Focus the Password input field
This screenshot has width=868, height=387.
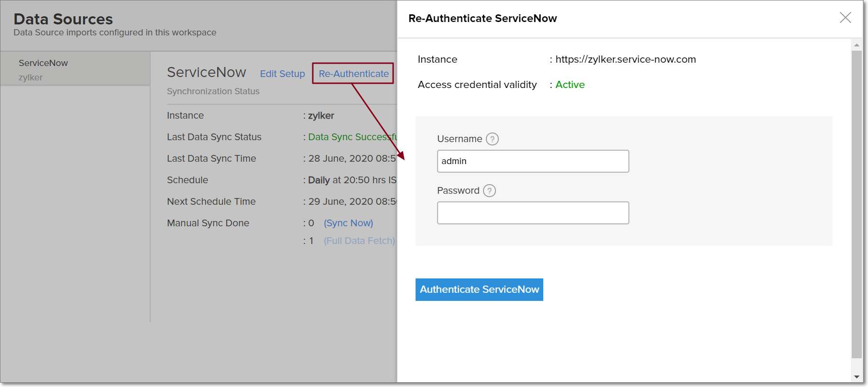tap(533, 213)
